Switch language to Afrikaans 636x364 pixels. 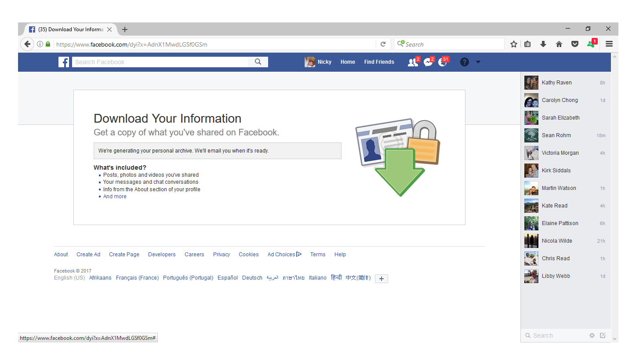[x=100, y=278]
